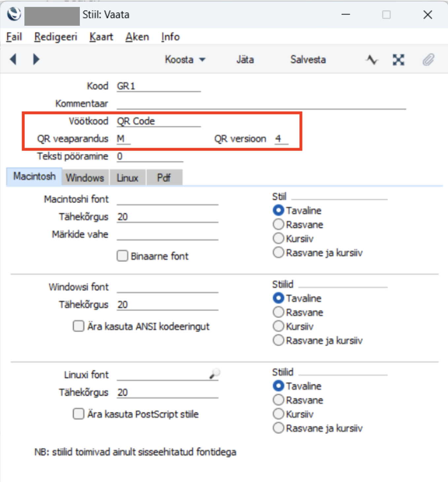Go to next record arrow
The width and height of the screenshot is (448, 482).
36,59
